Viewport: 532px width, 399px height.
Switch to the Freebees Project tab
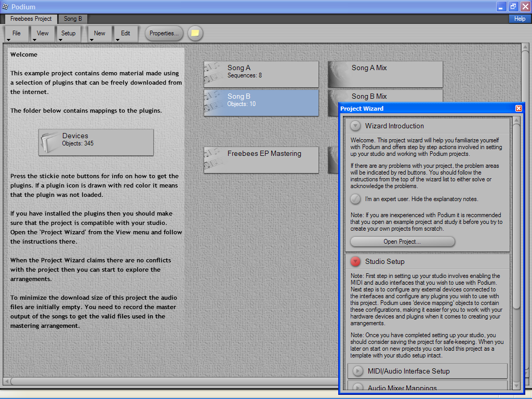(31, 19)
